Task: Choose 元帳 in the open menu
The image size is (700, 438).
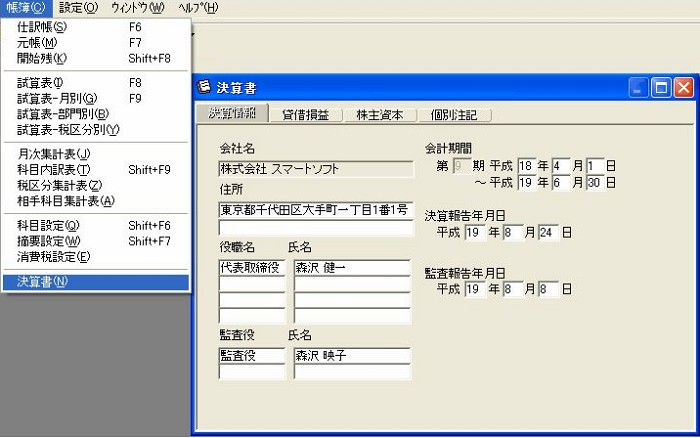Action: [37, 43]
